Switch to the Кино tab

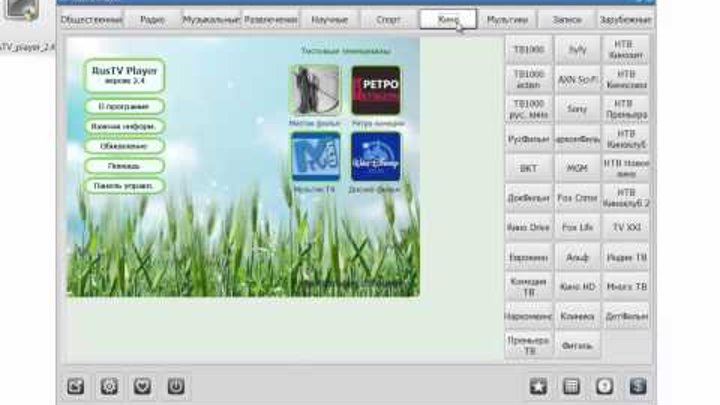coord(447,19)
